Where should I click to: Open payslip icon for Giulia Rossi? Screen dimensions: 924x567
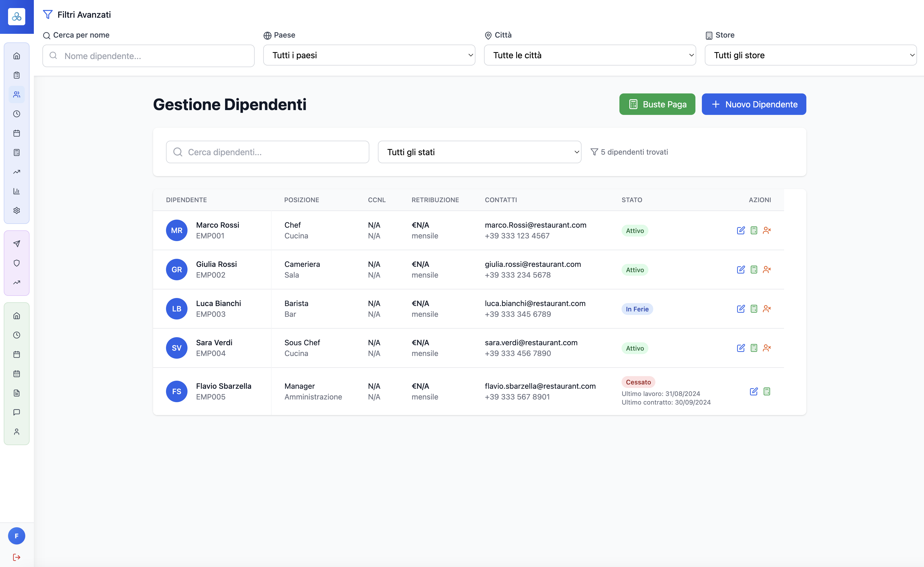coord(754,270)
